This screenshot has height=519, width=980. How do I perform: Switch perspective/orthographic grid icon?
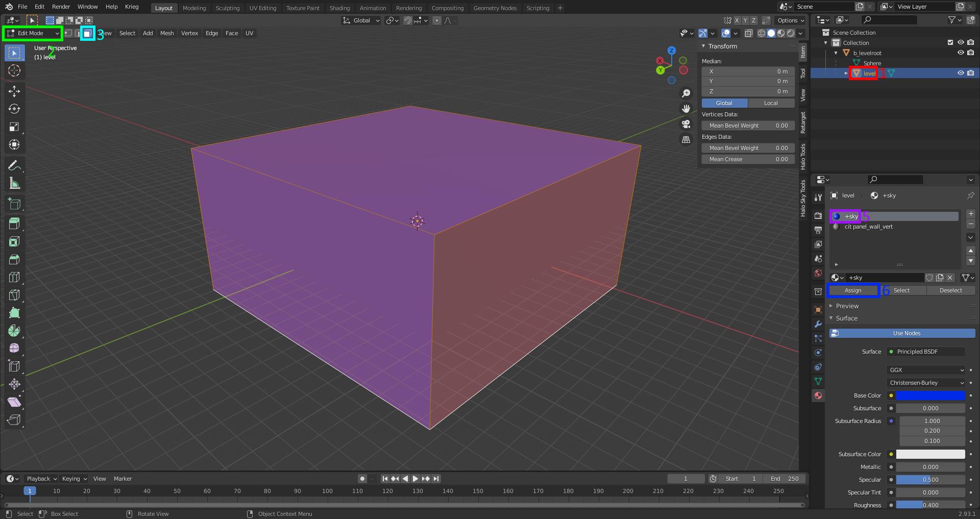click(686, 139)
